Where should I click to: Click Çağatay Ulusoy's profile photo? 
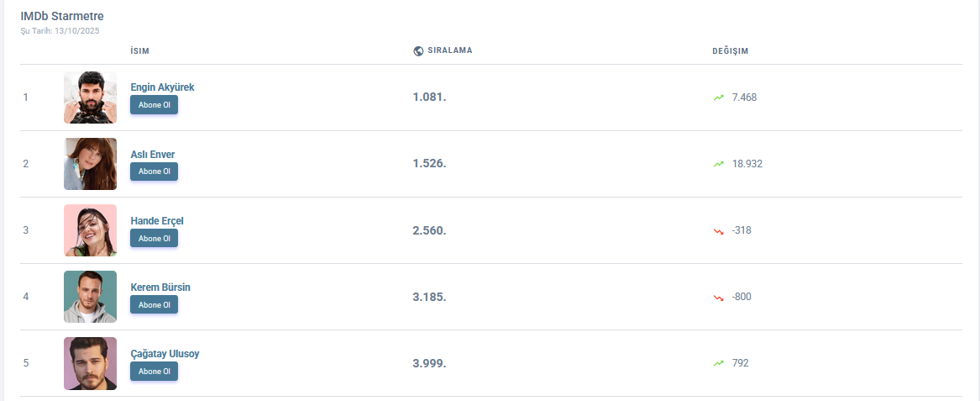90,363
